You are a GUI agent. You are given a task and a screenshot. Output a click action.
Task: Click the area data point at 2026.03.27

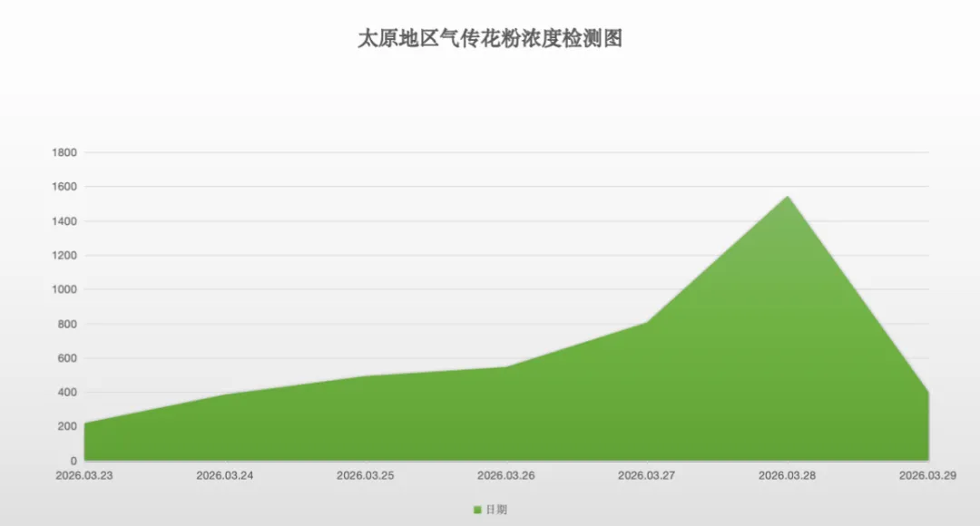(647, 322)
